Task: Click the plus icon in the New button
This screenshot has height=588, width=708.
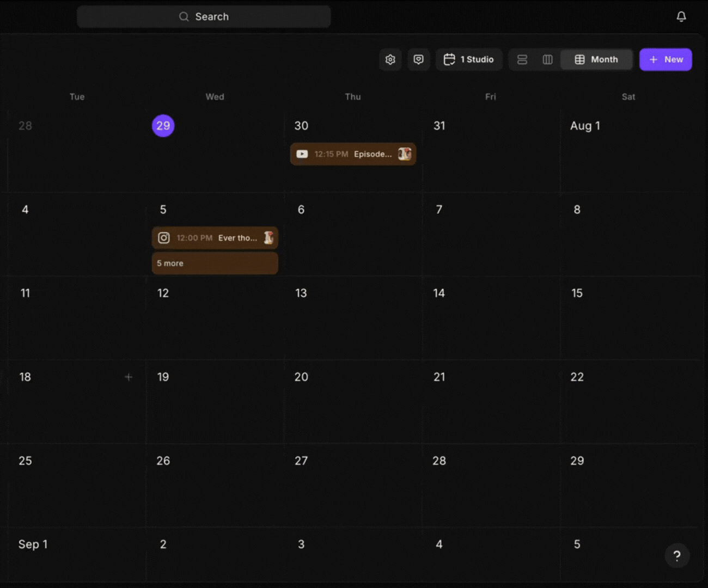Action: [654, 59]
